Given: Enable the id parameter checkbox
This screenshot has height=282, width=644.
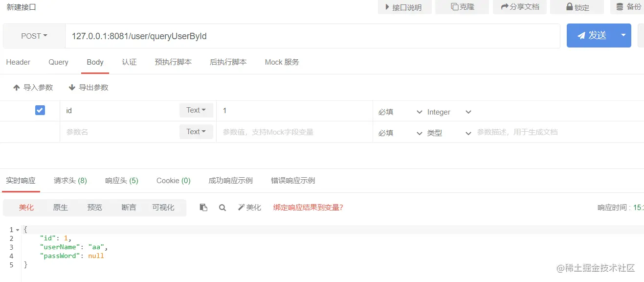Looking at the screenshot, I should click(40, 110).
